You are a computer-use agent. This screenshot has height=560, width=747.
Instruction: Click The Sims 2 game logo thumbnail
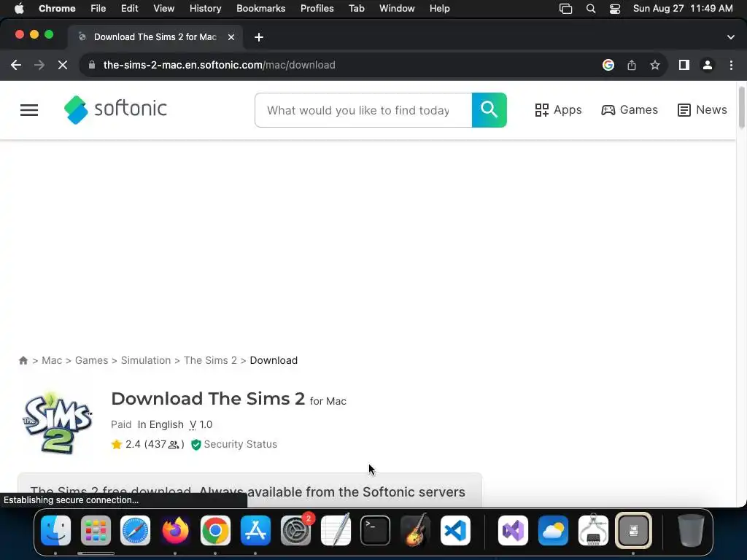coord(57,422)
